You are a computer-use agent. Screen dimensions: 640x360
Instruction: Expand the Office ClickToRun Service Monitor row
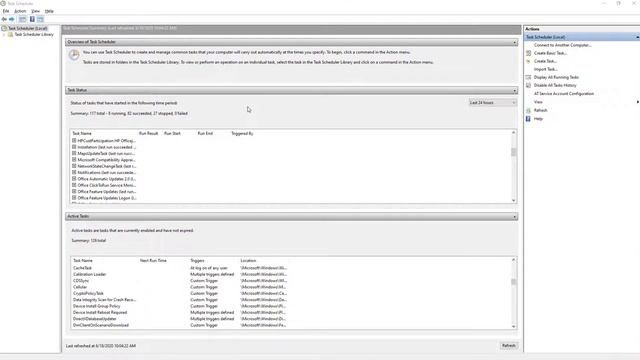(74, 185)
